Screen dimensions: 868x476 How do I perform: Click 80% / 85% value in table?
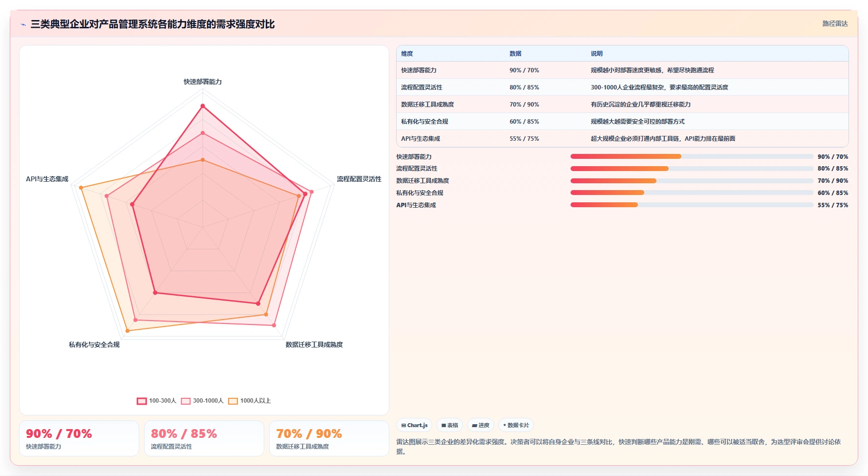click(524, 87)
